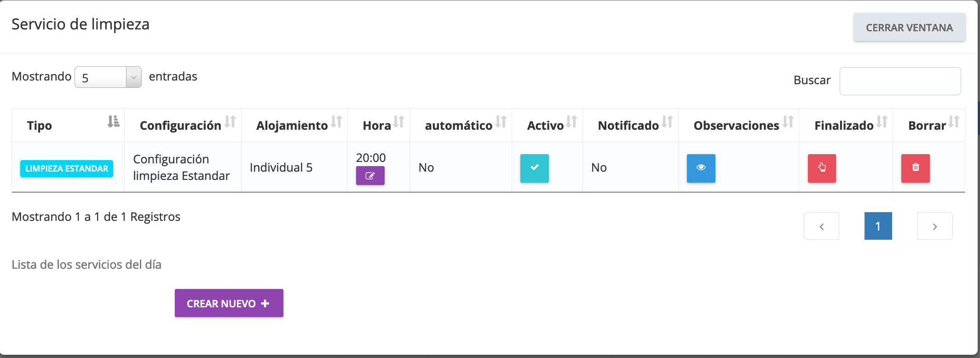Viewport: 980px width, 358px height.
Task: View observations with the eye icon
Action: point(701,168)
